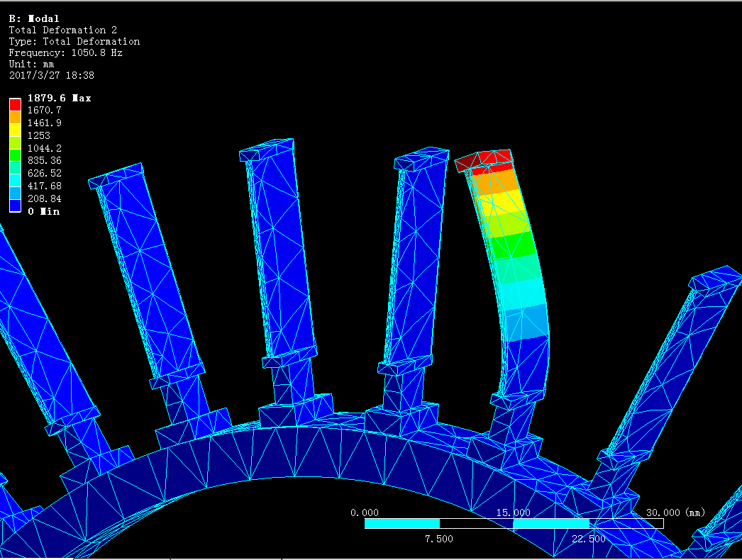Click the red swatch in the legend

coord(15,104)
